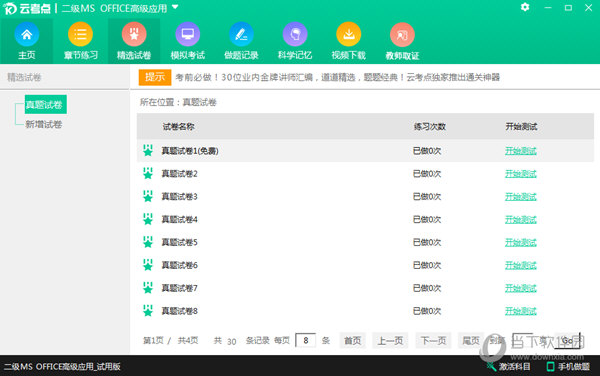Image resolution: width=600 pixels, height=376 pixels.
Task: Click the paper name 真题试卷4
Action: point(179,220)
